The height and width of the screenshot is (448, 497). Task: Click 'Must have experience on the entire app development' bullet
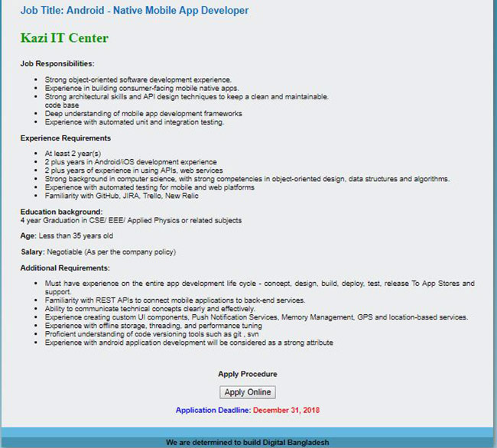point(260,287)
